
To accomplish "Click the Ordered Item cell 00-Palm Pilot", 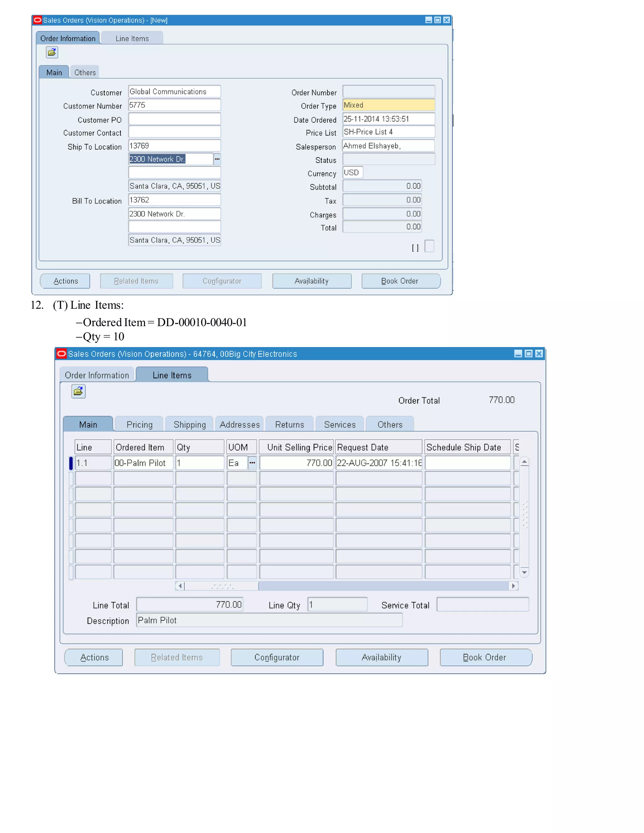I will click(x=143, y=463).
